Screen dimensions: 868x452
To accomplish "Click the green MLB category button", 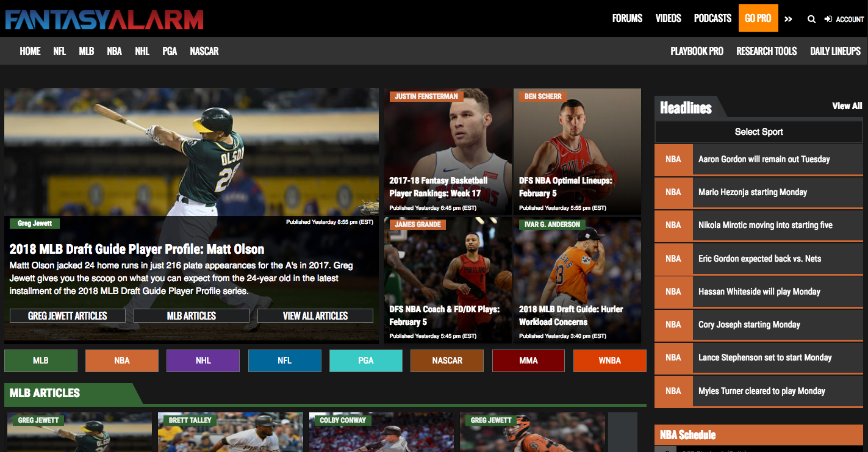I will 41,361.
